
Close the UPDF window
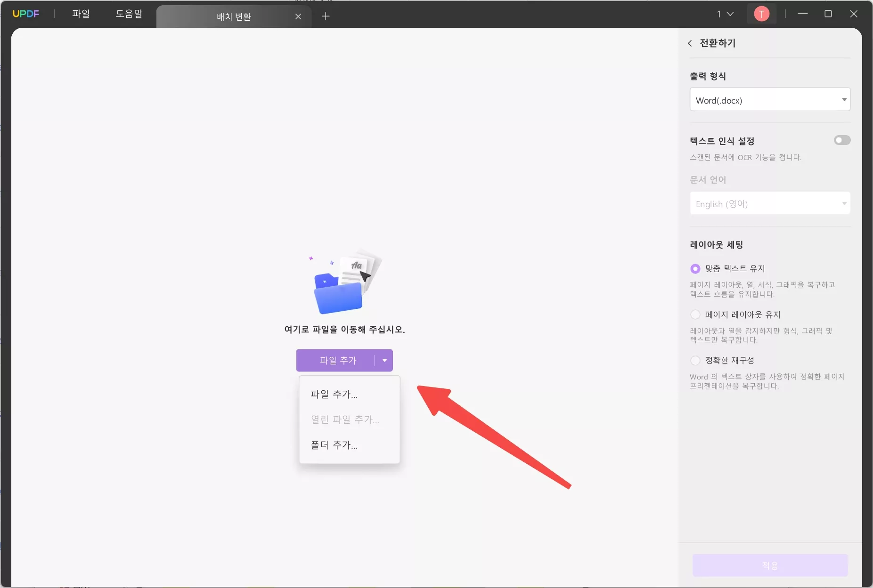[854, 14]
